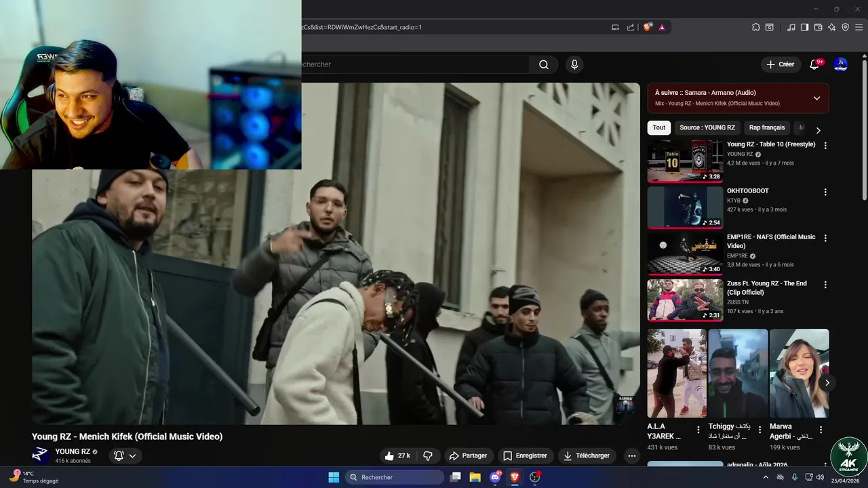The width and height of the screenshot is (868, 488).
Task: Click the install app icon in address bar
Action: pyautogui.click(x=615, y=27)
